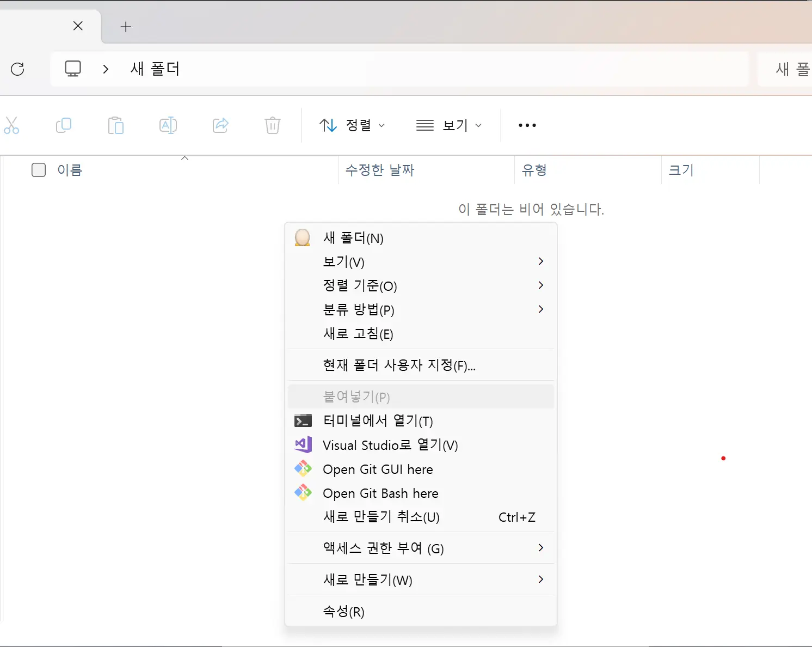Image resolution: width=812 pixels, height=647 pixels.
Task: Click the Refresh circular arrow icon
Action: tap(17, 69)
